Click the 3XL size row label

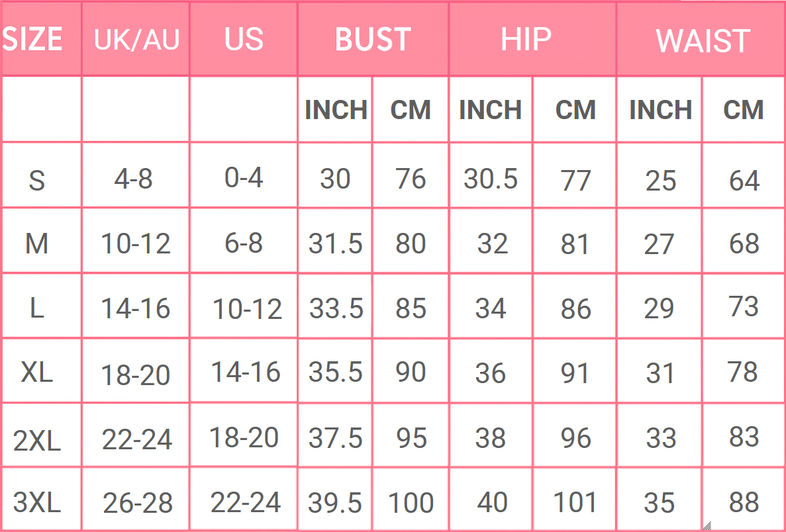(x=37, y=503)
